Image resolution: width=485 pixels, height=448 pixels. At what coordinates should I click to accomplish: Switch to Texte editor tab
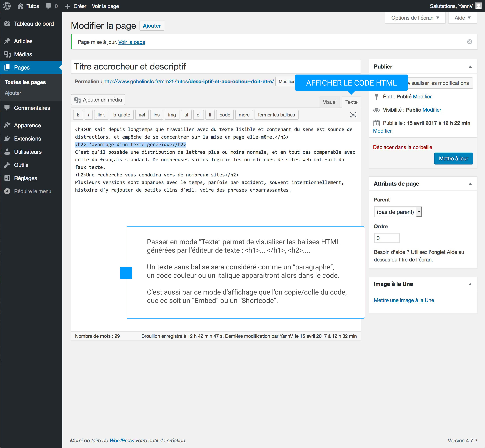click(351, 102)
